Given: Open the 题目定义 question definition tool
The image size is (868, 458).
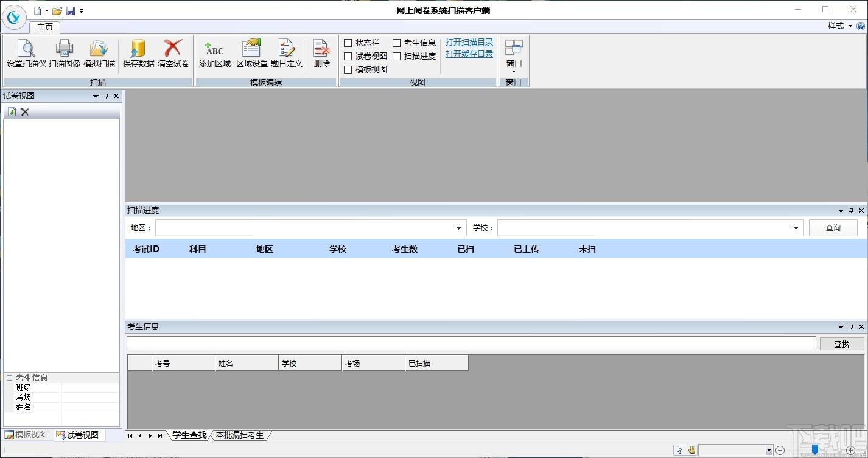Looking at the screenshot, I should [x=287, y=54].
